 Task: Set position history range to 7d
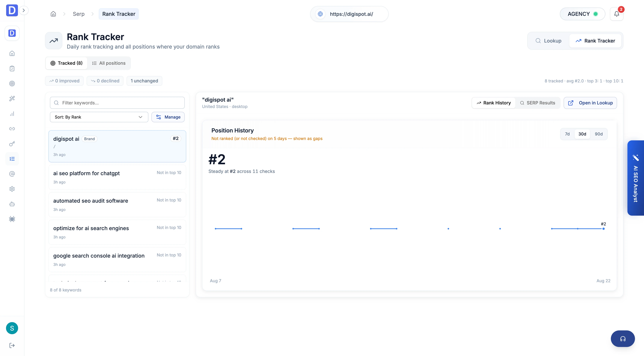(567, 134)
